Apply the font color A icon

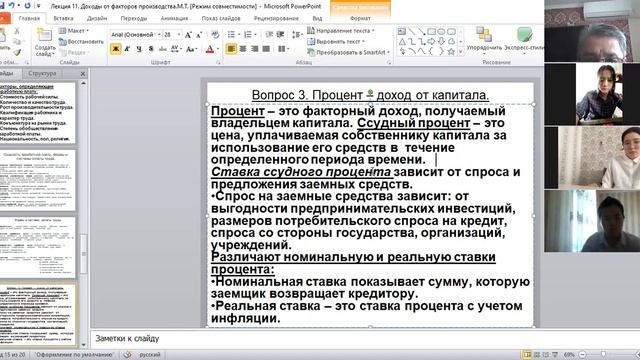tap(210, 49)
